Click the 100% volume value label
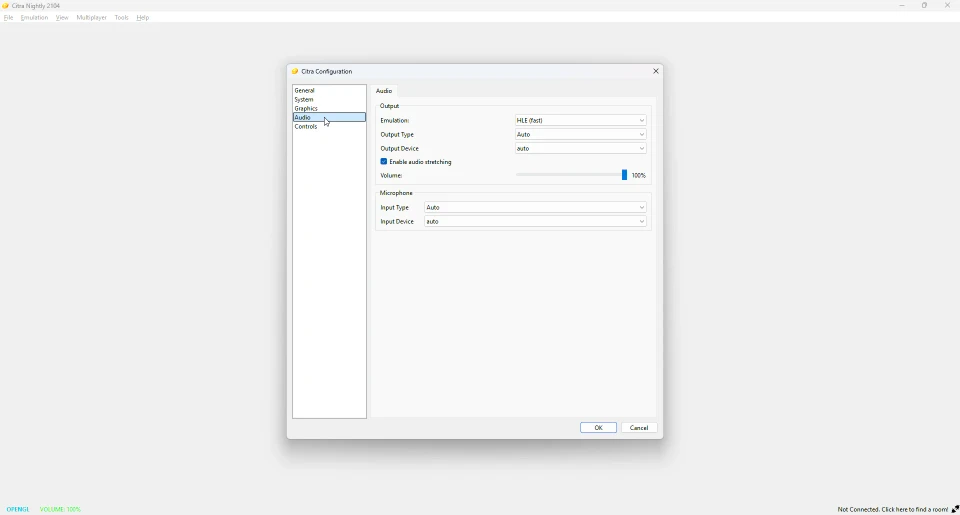The image size is (960, 515). (x=639, y=176)
